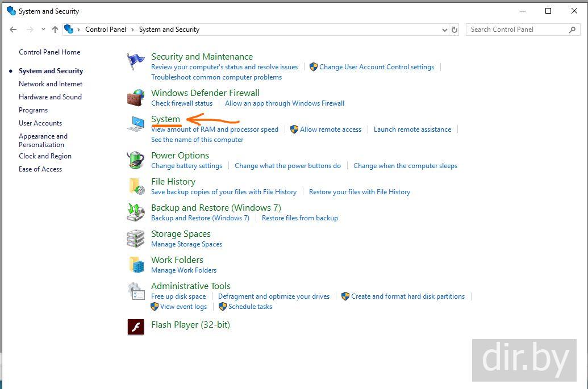Click the System and Security breadcrumb

(x=169, y=29)
